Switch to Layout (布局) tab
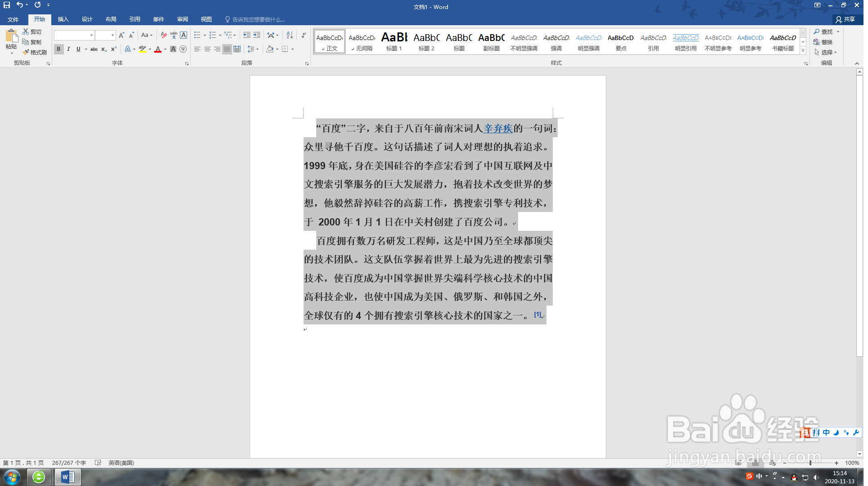 pos(111,19)
